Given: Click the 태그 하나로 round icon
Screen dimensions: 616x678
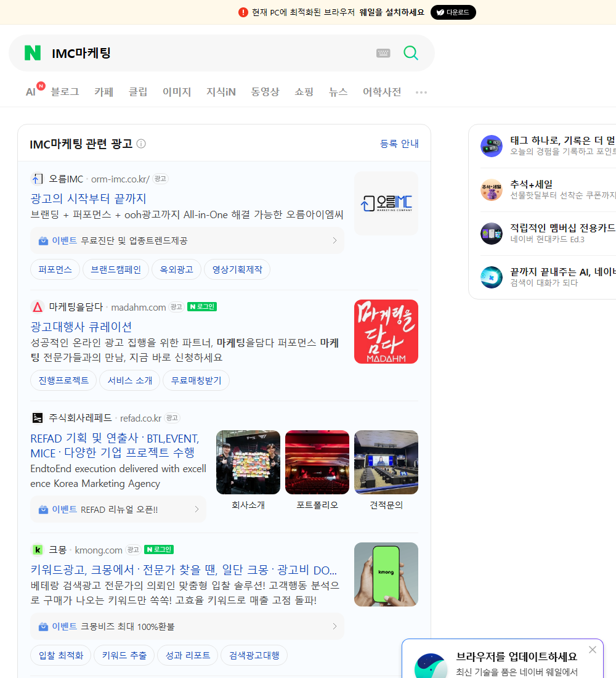Looking at the screenshot, I should 492,145.
